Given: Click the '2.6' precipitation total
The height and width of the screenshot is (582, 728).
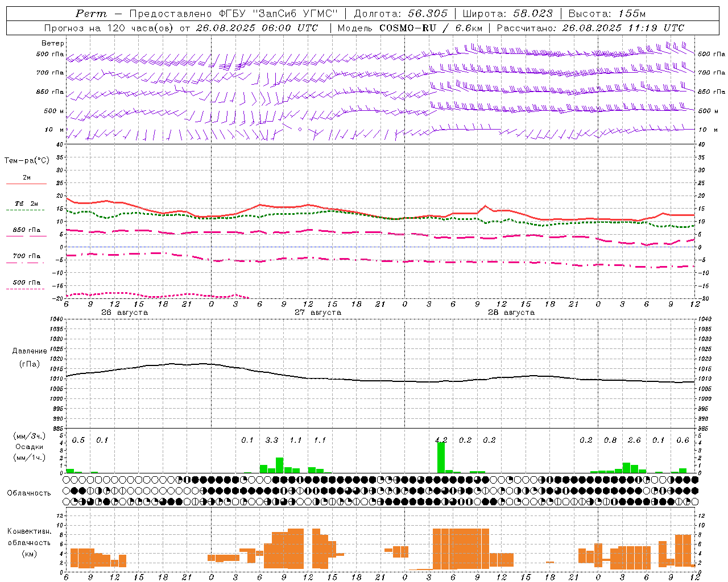Looking at the screenshot, I should pos(634,440).
